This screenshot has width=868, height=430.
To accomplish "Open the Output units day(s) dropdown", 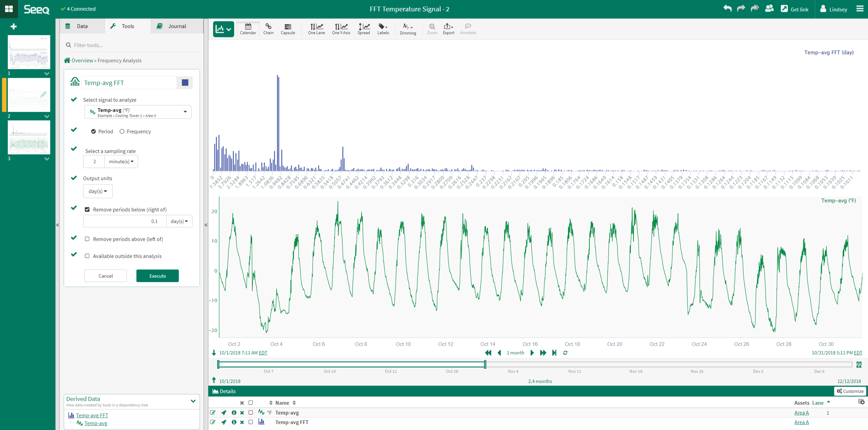I will pyautogui.click(x=97, y=191).
